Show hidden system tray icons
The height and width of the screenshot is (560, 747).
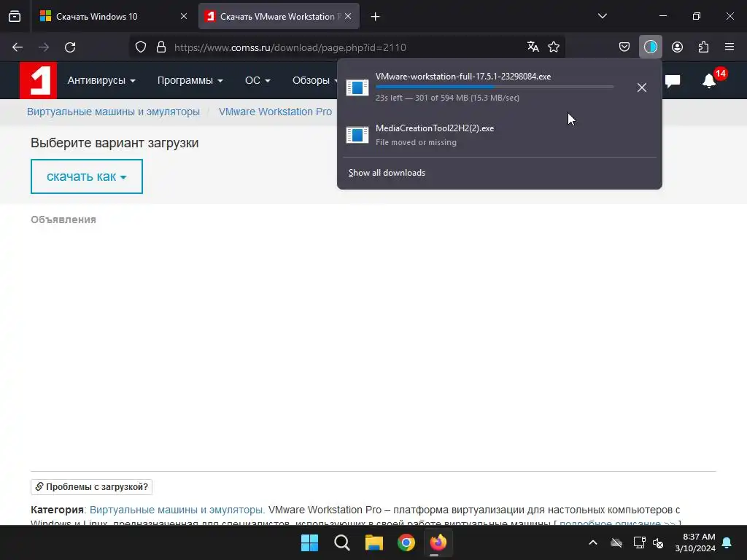coord(592,542)
